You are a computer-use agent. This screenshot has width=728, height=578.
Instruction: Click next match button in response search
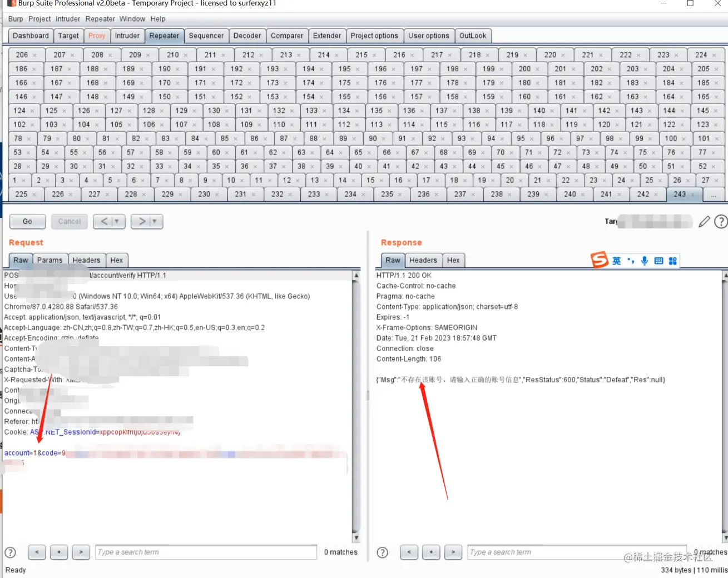pos(453,552)
